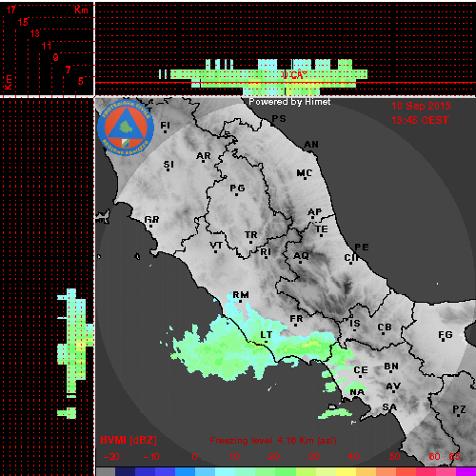Click the vertical cross-section echo in left panel
Viewport: 476px width, 476px height.
pyautogui.click(x=75, y=353)
